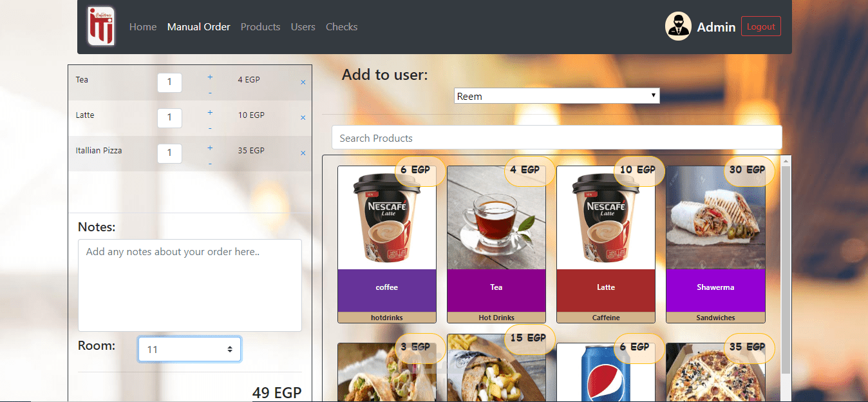Increase Tea quantity with plus
Image resolution: width=868 pixels, height=402 pixels.
[210, 77]
